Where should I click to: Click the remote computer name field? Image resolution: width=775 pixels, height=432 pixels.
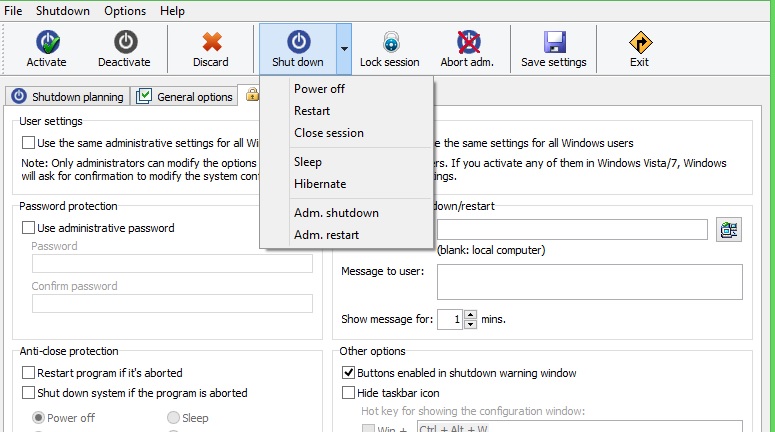point(572,230)
